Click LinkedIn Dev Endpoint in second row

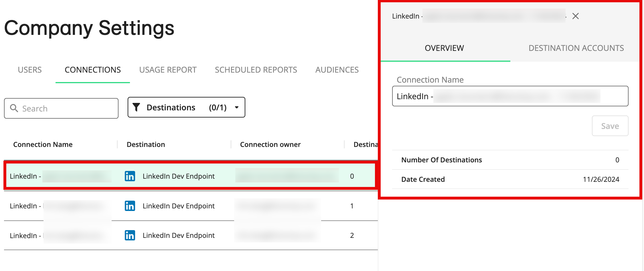179,206
